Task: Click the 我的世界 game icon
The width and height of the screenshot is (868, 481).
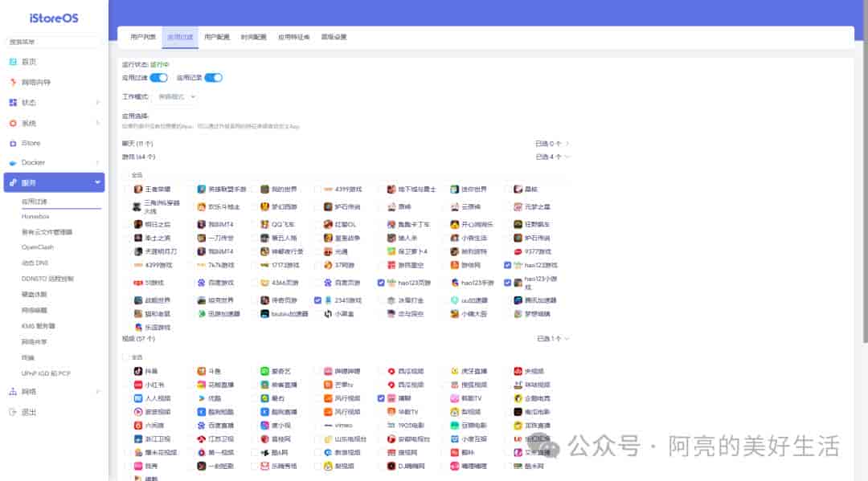Action: (x=264, y=189)
